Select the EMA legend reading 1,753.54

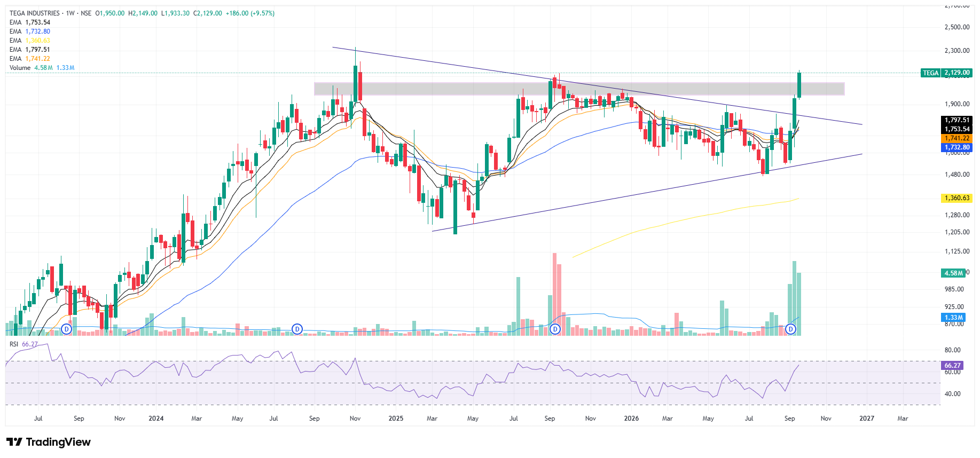30,22
